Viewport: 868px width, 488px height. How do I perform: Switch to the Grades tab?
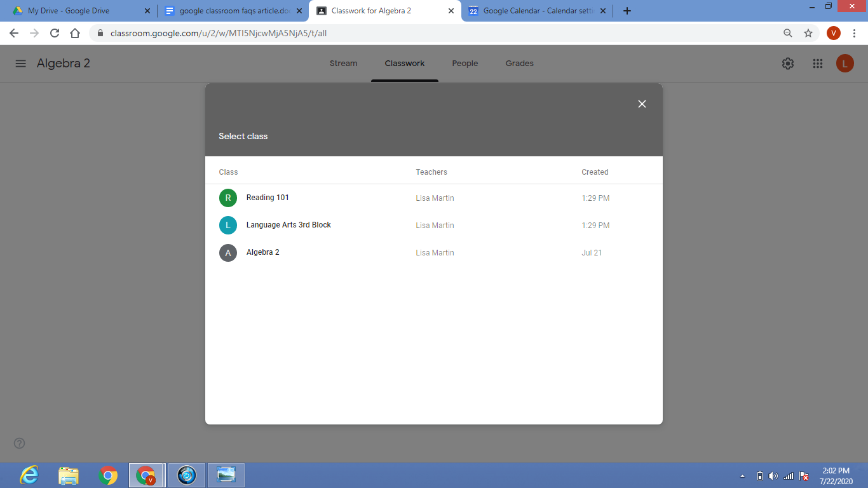point(520,64)
